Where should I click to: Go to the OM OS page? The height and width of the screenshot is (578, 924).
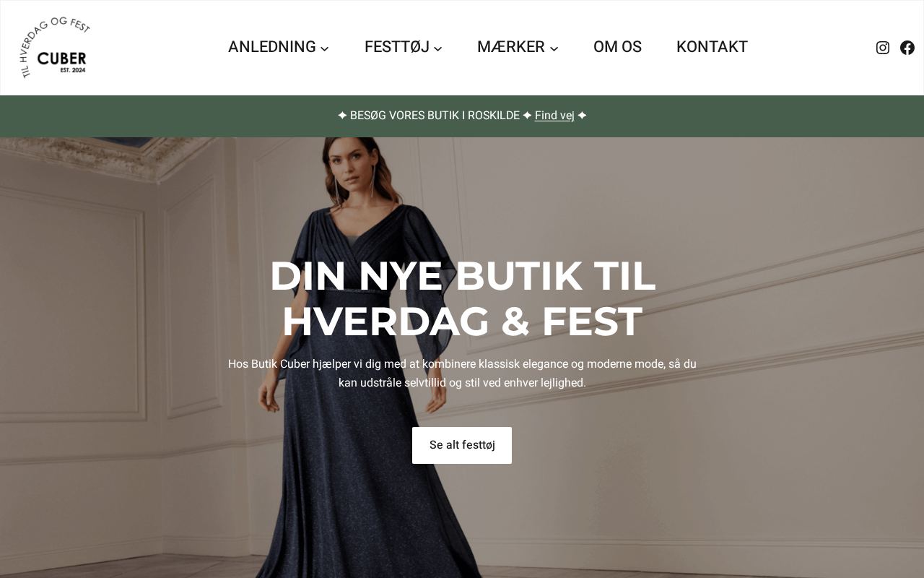tap(617, 47)
